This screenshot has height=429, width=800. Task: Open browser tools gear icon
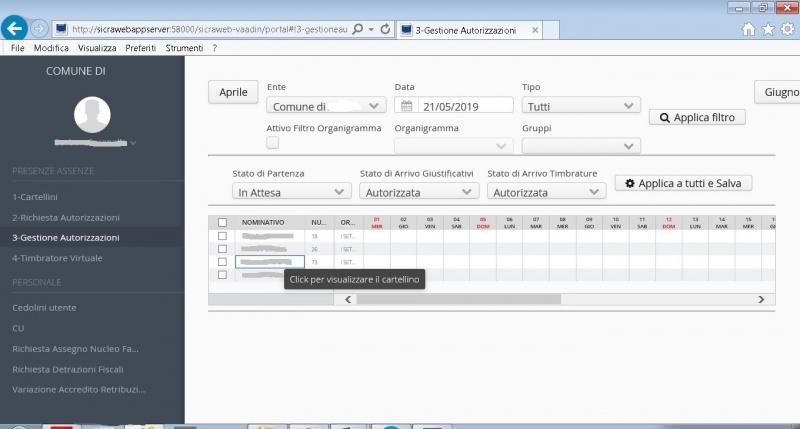pyautogui.click(x=787, y=29)
